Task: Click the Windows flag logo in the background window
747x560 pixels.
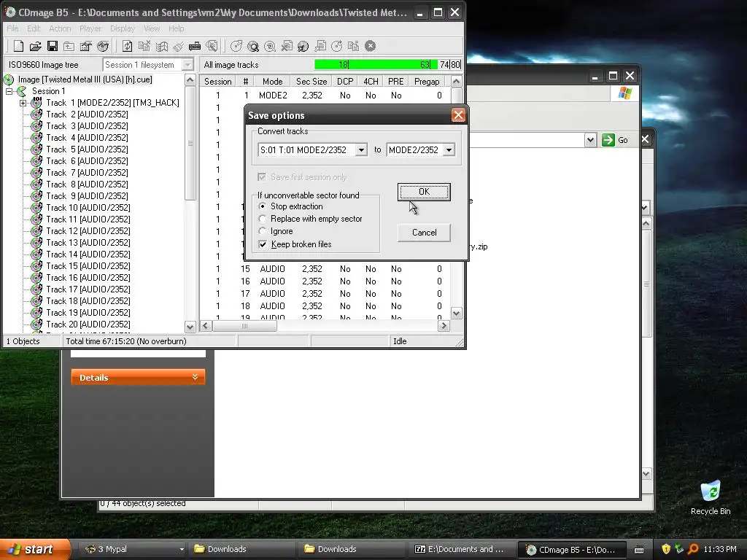Action: coord(625,94)
